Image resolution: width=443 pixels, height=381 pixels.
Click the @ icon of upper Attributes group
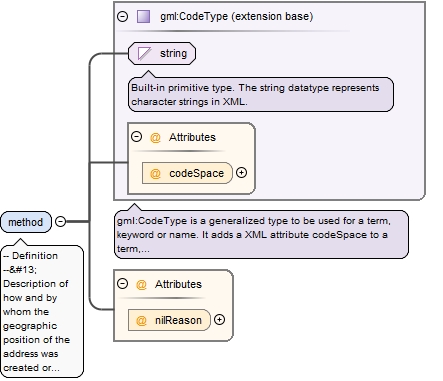(x=155, y=137)
